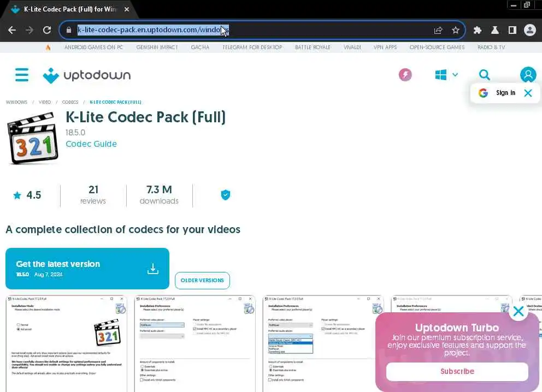Image resolution: width=542 pixels, height=392 pixels.
Task: Go back with the browser back arrow
Action: point(12,30)
